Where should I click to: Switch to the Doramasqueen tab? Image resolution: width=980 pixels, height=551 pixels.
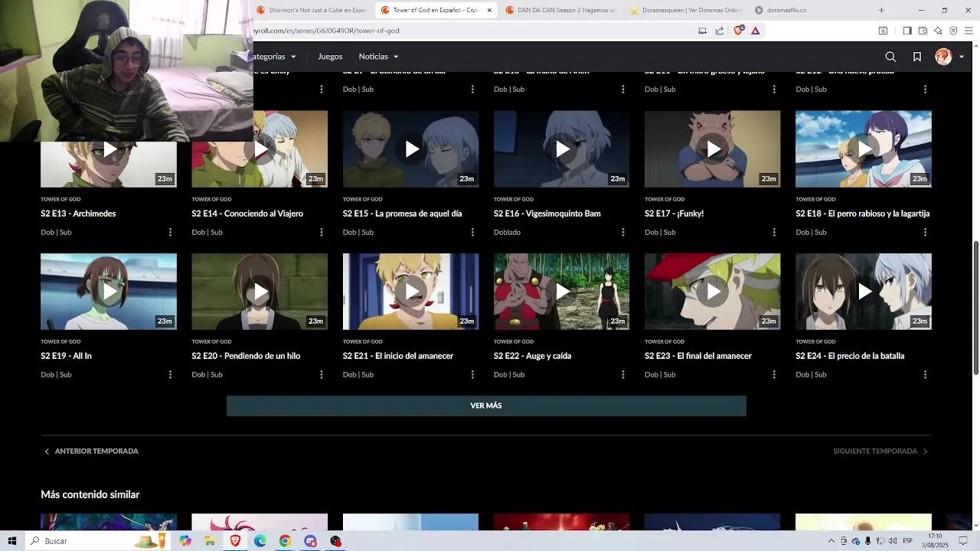click(685, 10)
